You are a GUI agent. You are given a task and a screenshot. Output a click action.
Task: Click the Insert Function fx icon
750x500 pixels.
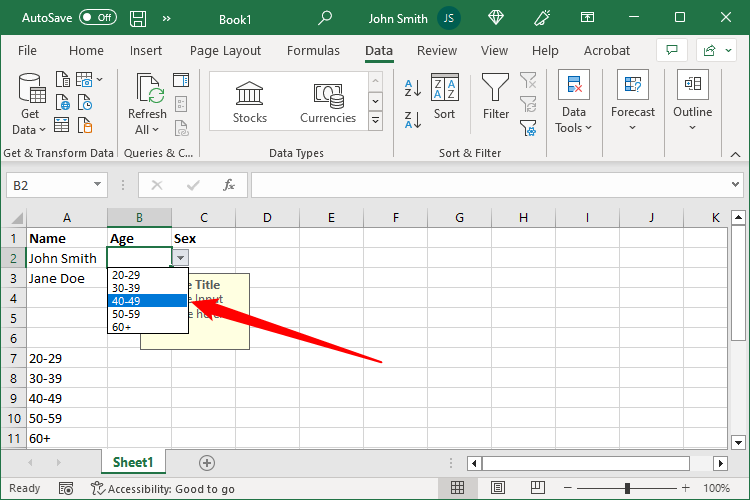pyautogui.click(x=228, y=185)
